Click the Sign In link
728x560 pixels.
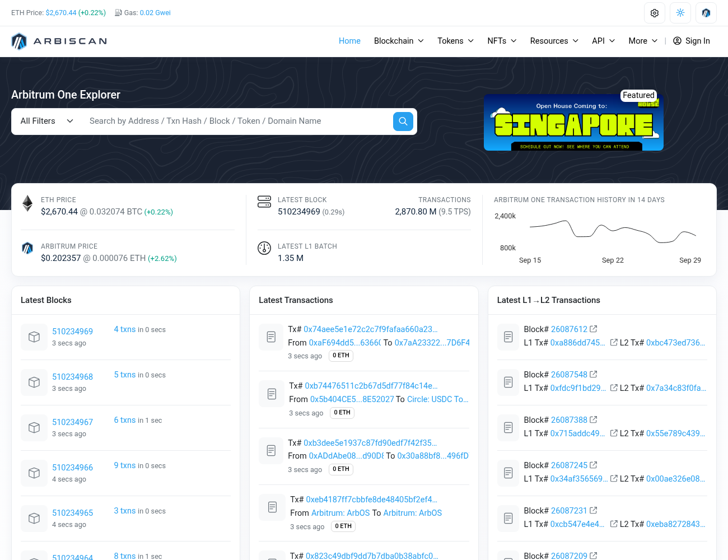coord(698,41)
